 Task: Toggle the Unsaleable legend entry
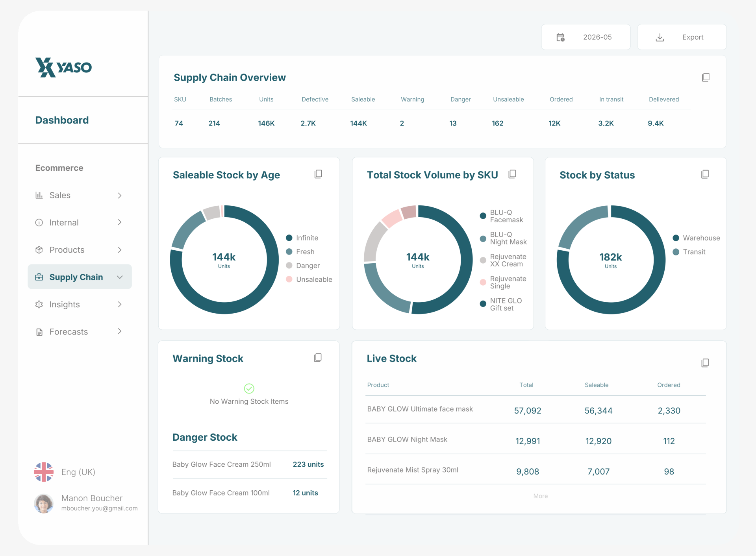click(309, 279)
